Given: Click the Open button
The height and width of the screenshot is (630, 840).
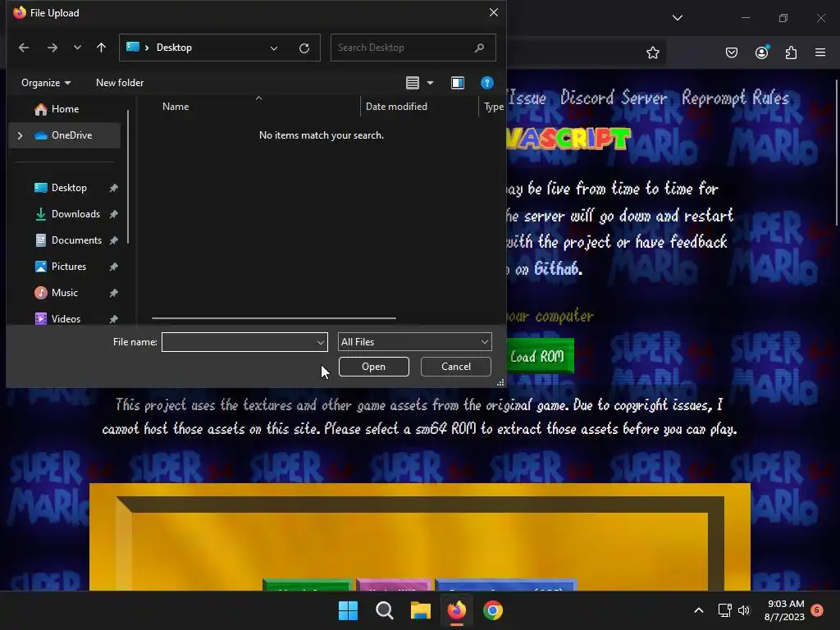Looking at the screenshot, I should (x=373, y=367).
